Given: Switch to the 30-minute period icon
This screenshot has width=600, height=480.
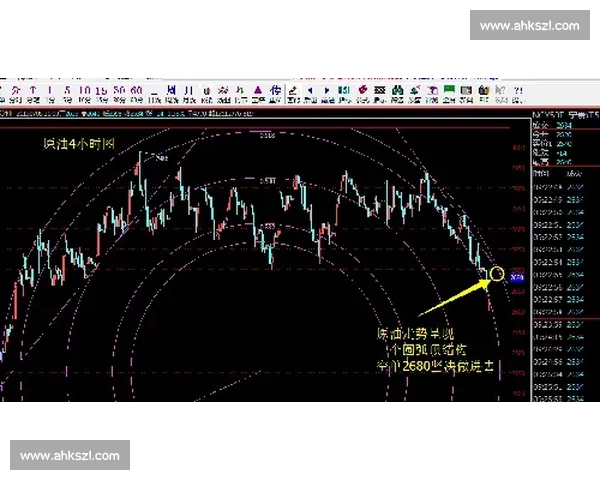Looking at the screenshot, I should [x=119, y=94].
